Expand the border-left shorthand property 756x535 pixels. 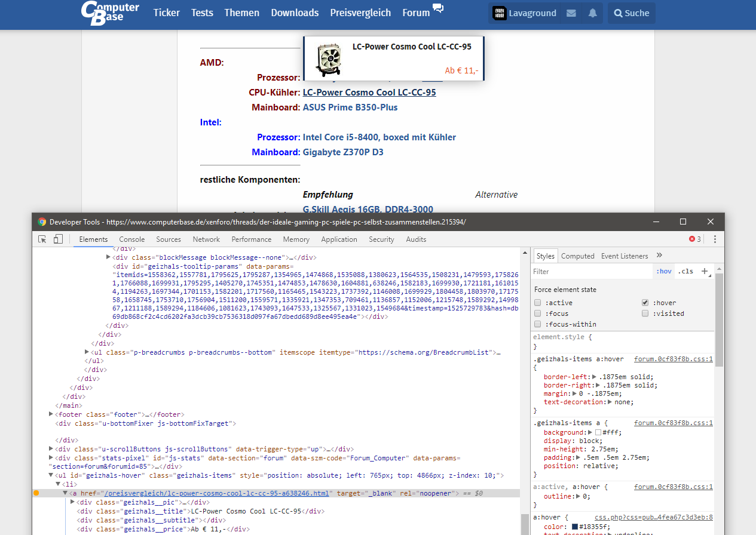[x=593, y=377]
